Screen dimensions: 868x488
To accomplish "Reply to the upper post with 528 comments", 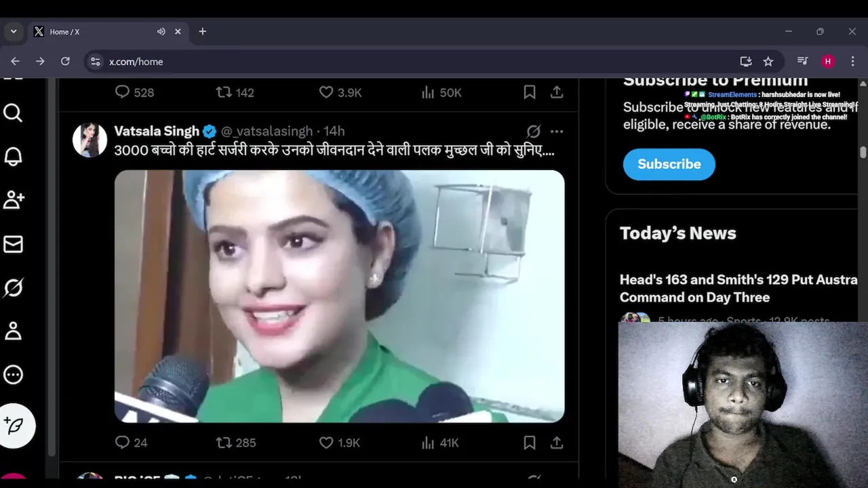I will tap(134, 92).
